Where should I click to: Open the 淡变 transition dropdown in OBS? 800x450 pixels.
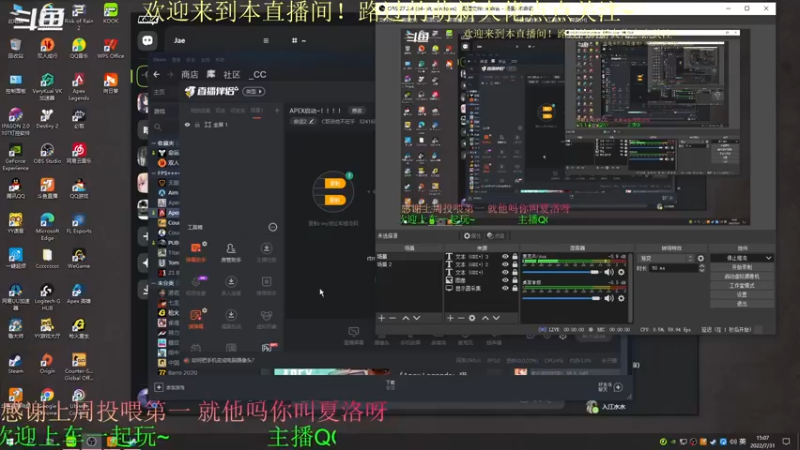(x=665, y=259)
